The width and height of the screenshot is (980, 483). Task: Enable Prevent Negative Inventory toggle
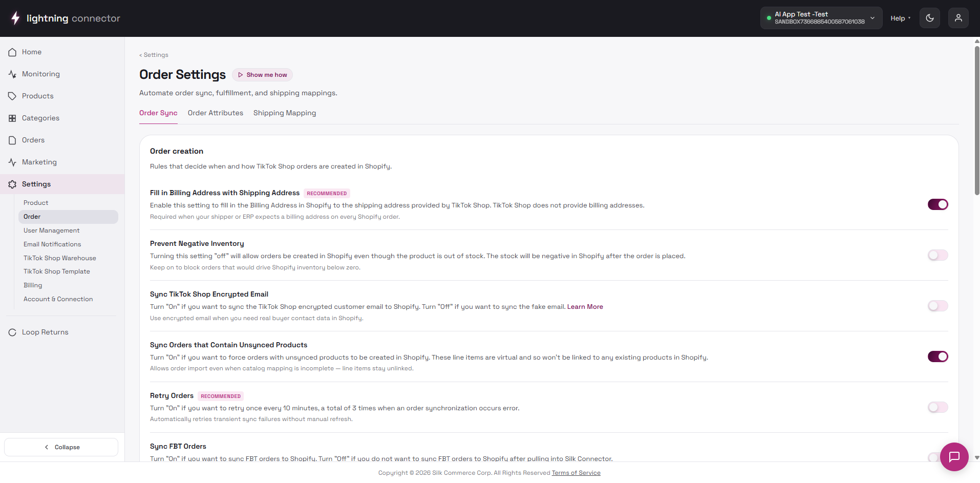click(x=938, y=255)
